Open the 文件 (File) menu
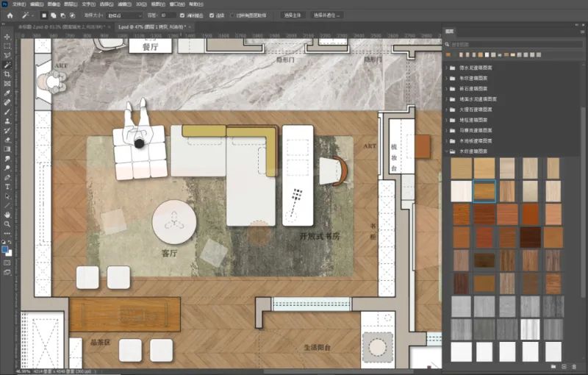 (x=18, y=4)
